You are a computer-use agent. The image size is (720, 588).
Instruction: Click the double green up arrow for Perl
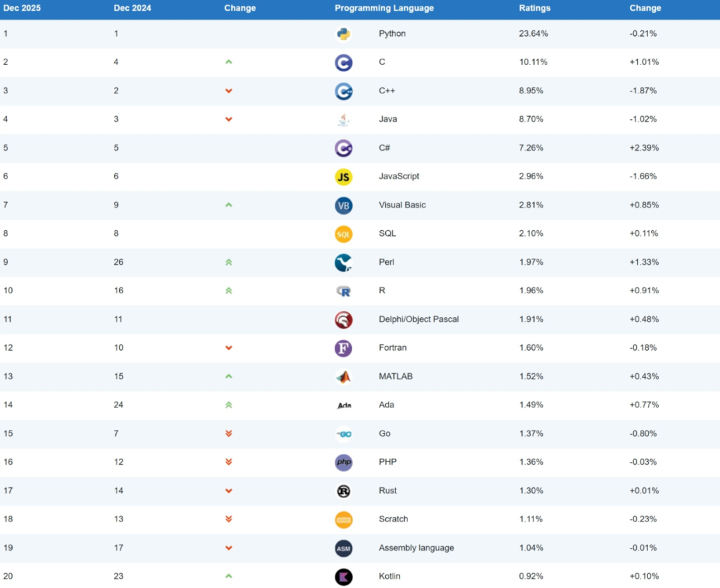click(x=229, y=262)
